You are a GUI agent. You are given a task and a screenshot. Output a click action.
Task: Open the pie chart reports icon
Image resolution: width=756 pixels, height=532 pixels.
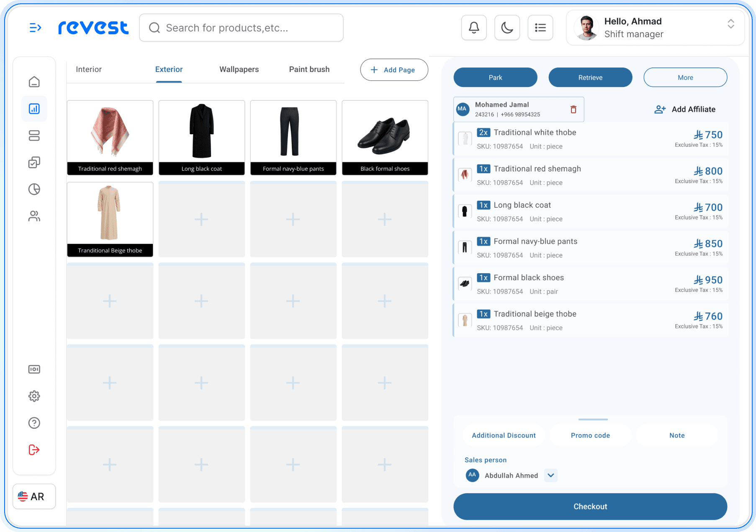coord(34,189)
